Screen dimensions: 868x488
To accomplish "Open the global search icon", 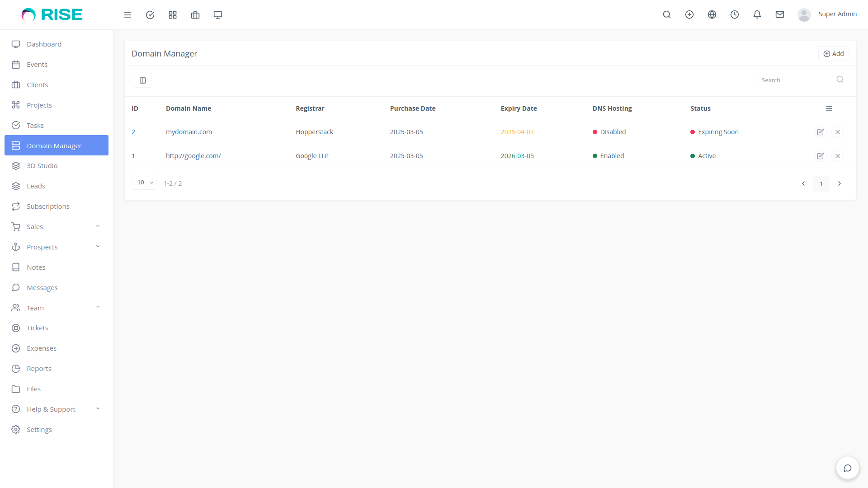I will 667,14.
